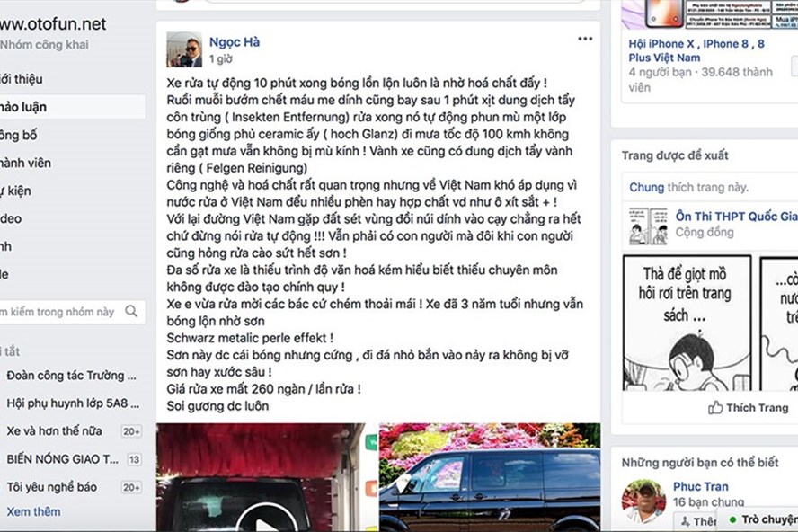Open Hội iPhone X group link
798x532 pixels.
[696, 50]
